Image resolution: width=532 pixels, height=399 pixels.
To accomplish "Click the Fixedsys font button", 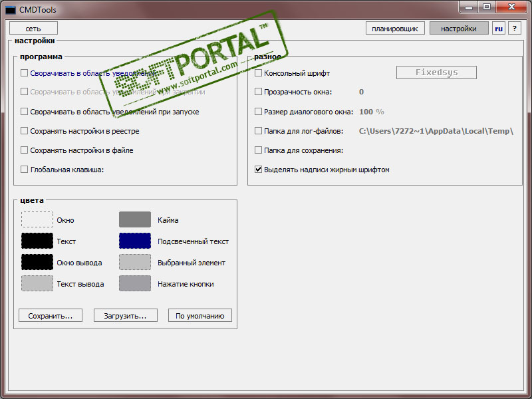I will tap(436, 72).
